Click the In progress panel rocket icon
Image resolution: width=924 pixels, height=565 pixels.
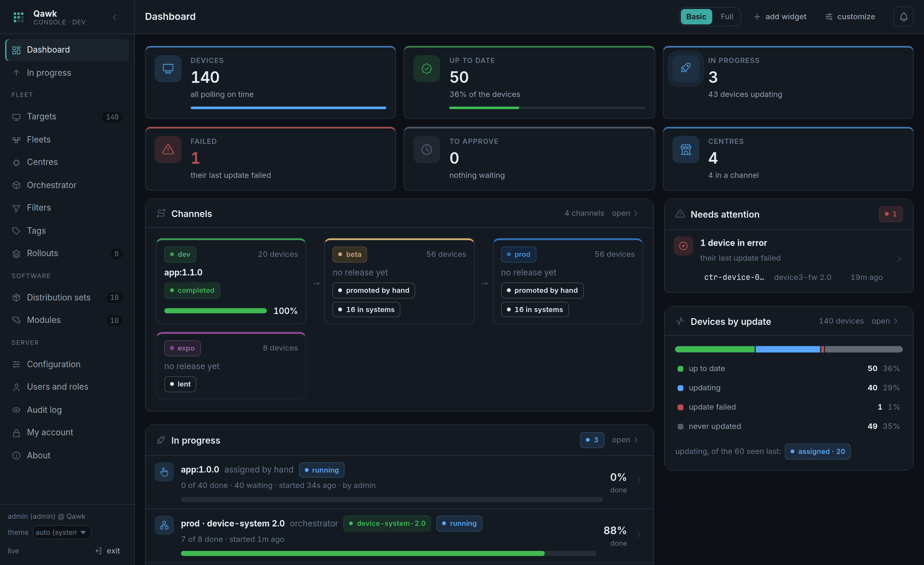pyautogui.click(x=161, y=440)
